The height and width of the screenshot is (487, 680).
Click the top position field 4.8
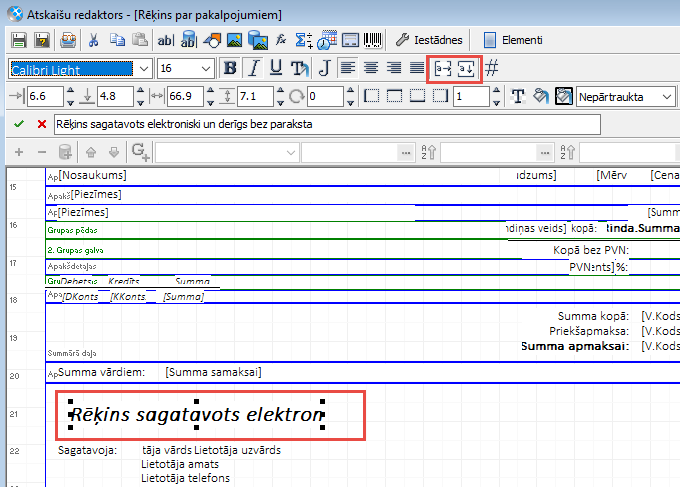point(115,96)
